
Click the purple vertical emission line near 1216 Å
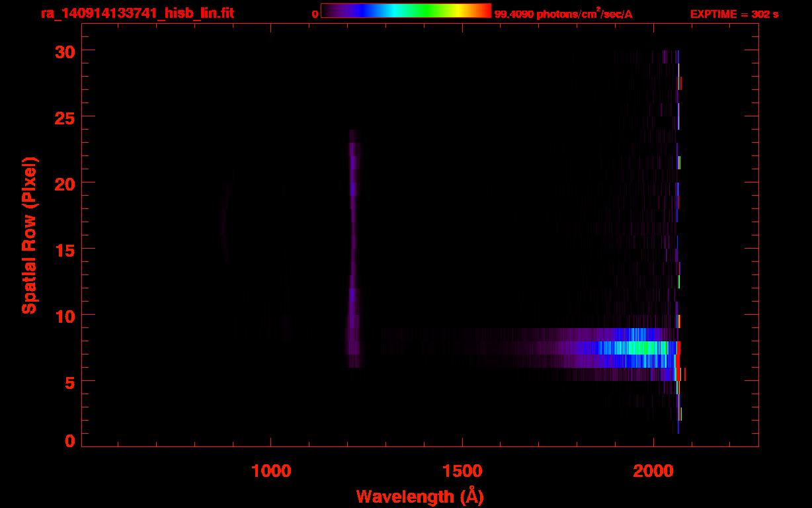click(352, 248)
